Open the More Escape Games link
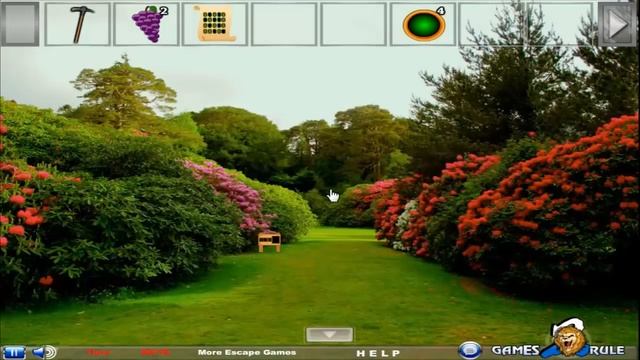 tap(247, 352)
